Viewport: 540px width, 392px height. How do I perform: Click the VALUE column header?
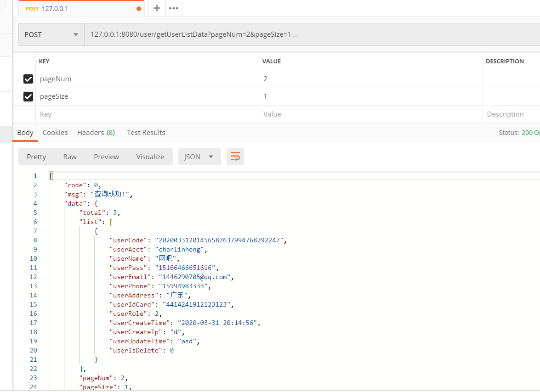(271, 61)
